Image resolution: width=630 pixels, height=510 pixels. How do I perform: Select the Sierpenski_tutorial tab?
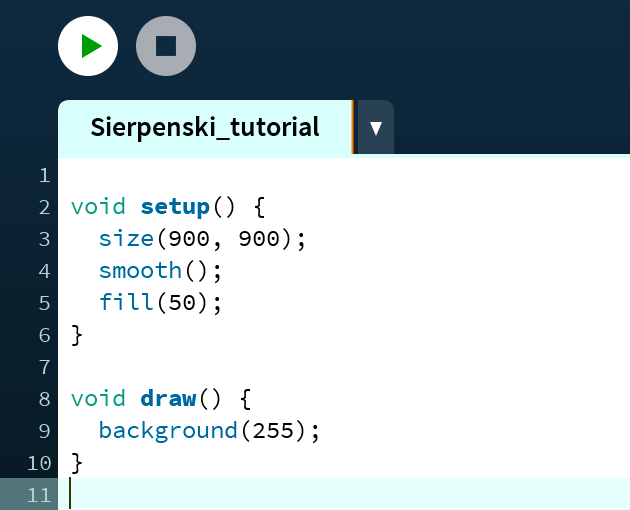[205, 127]
